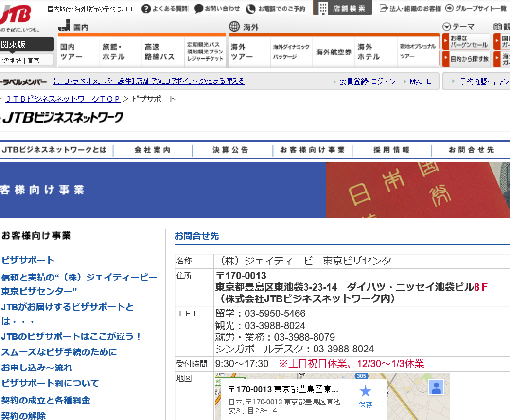This screenshot has width=510, height=420.
Task: Open スムーズなビザ手続のために sidebar link
Action: point(59,352)
